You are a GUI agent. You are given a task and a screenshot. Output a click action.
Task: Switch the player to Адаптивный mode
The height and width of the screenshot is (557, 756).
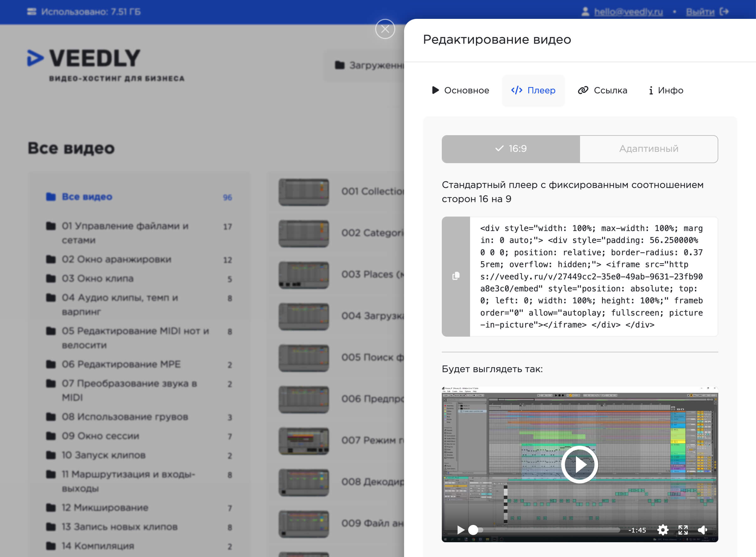point(649,149)
